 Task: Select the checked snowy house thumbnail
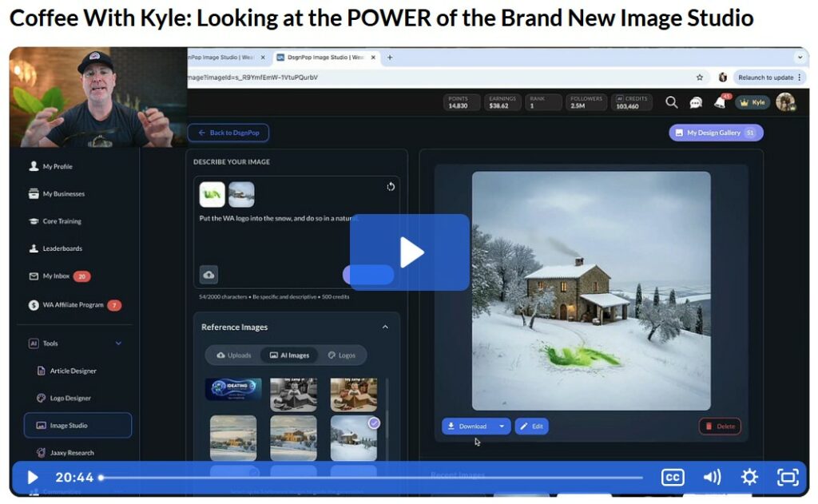tap(353, 438)
